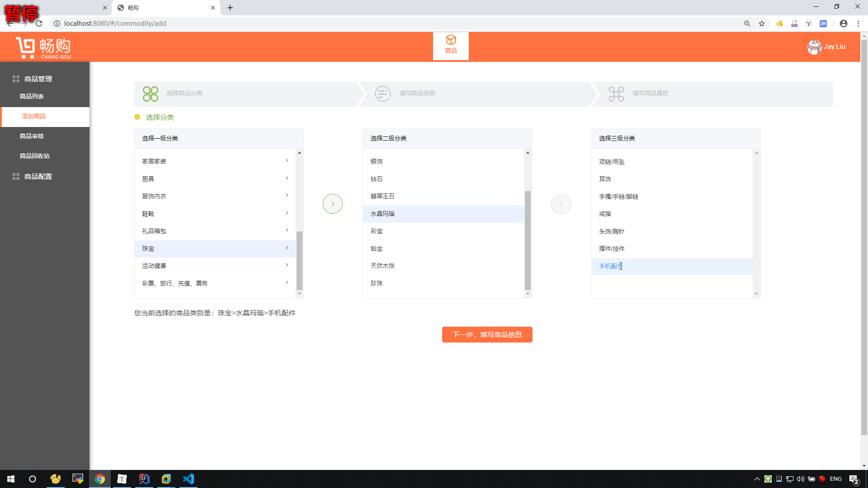Open the 商品 top navigation icon

coord(451,45)
